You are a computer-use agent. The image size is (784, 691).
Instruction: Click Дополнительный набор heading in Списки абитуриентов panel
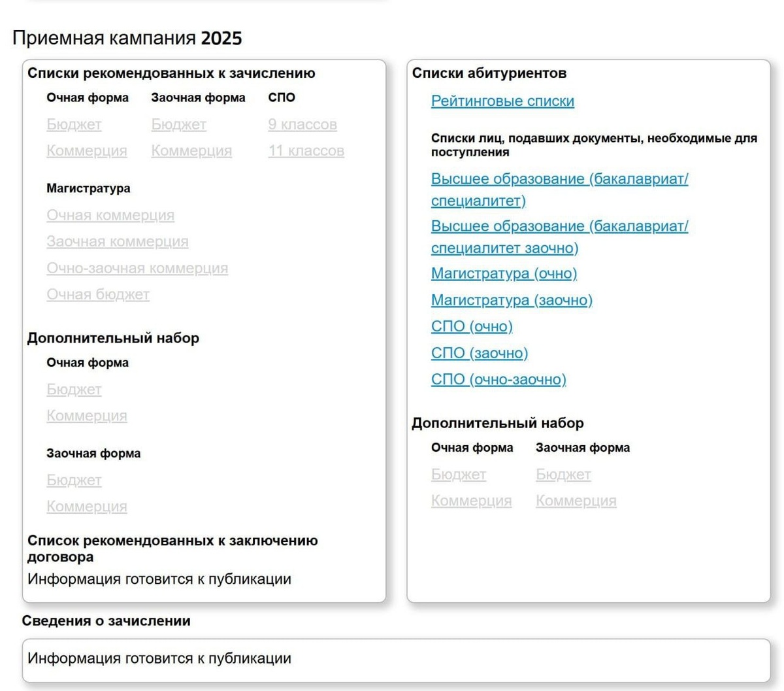(x=498, y=423)
